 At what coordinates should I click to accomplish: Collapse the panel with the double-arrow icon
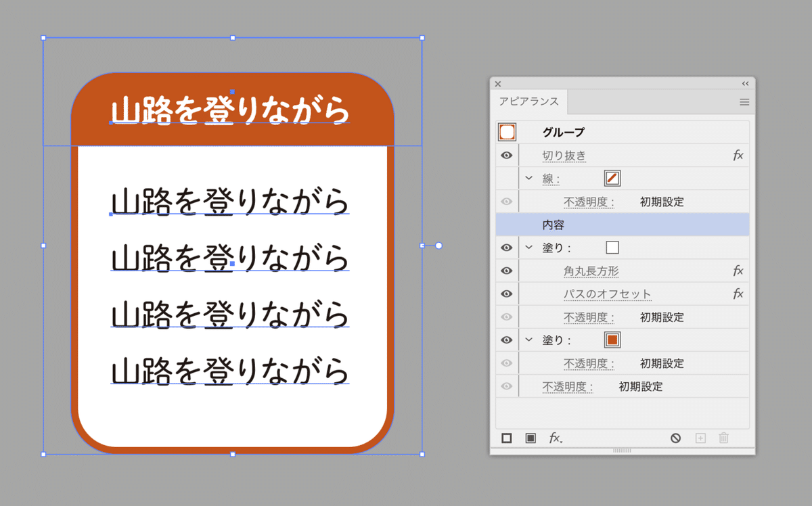745,84
